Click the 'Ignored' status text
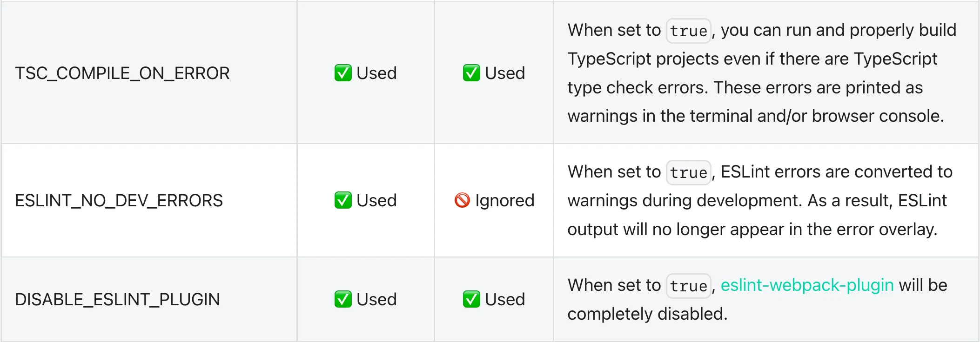 (504, 200)
